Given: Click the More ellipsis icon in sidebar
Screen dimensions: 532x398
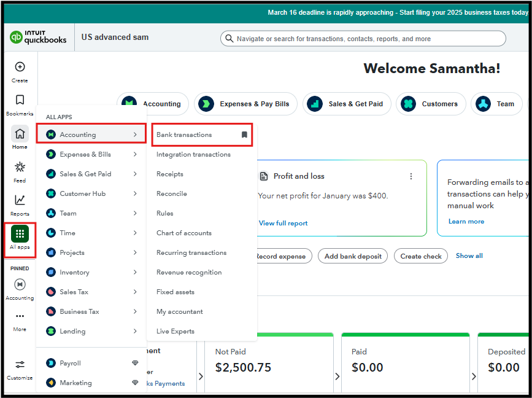Looking at the screenshot, I should pyautogui.click(x=20, y=316).
